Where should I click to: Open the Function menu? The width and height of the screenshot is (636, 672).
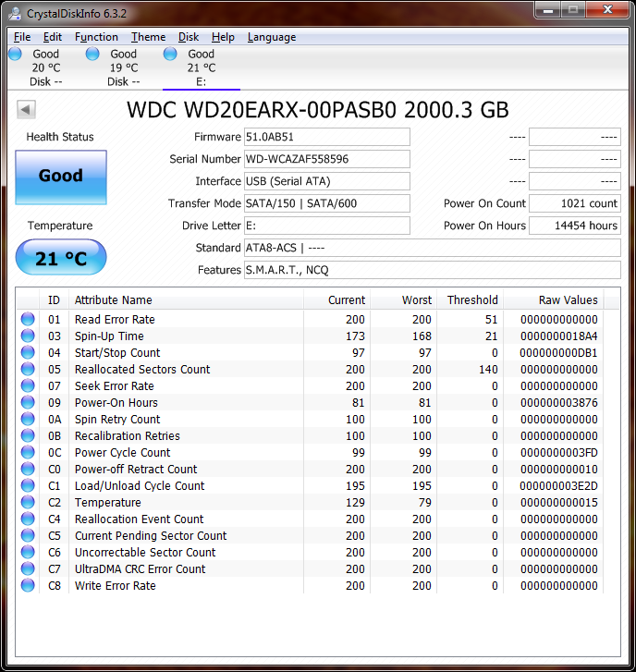tap(96, 37)
